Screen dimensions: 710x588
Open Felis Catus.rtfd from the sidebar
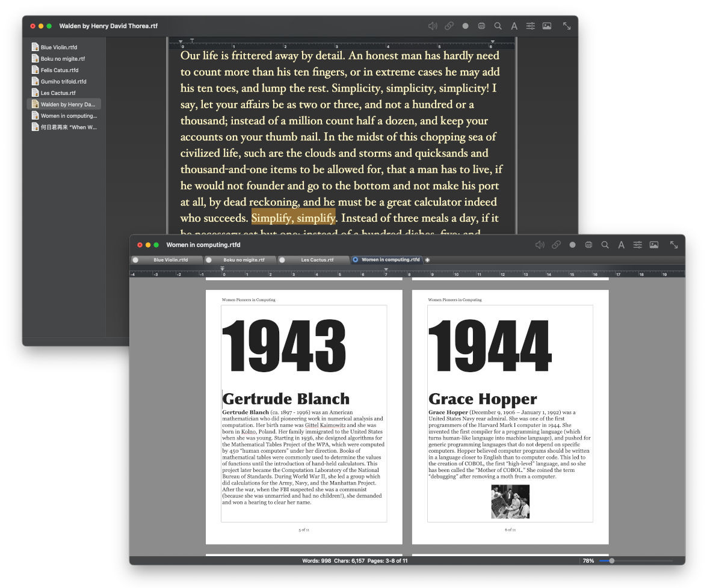pyautogui.click(x=59, y=70)
